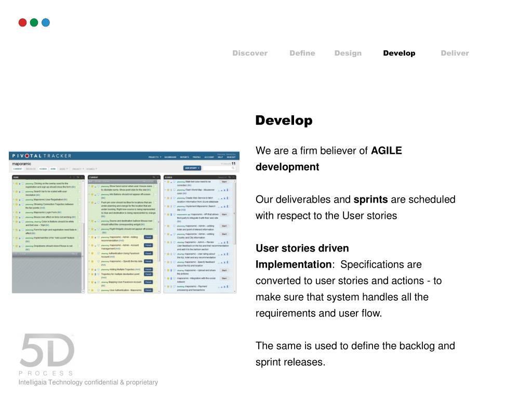The height and width of the screenshot is (399, 532).
Task: Click comment bubble of Show hand cursor story
Action: click(x=98, y=187)
